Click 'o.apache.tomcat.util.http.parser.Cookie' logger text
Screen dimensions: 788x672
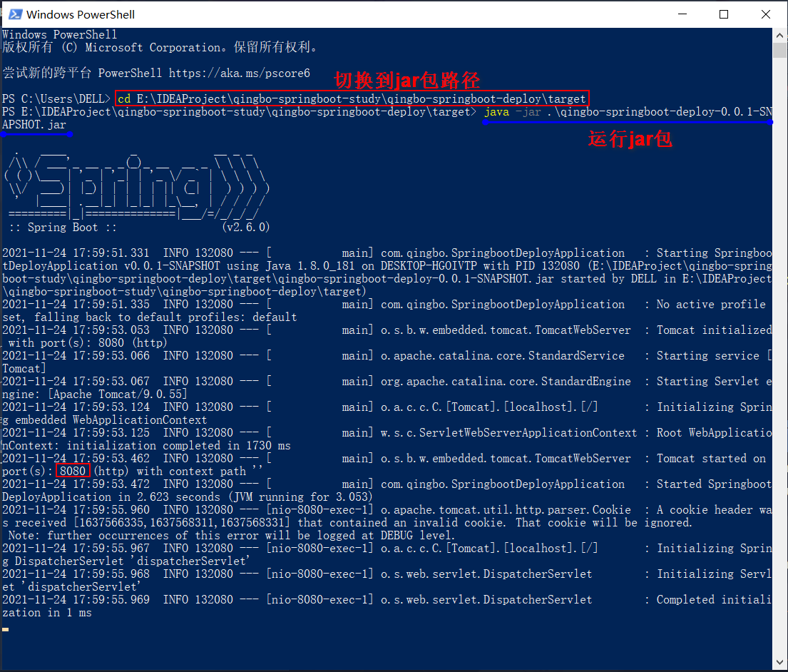(x=506, y=509)
